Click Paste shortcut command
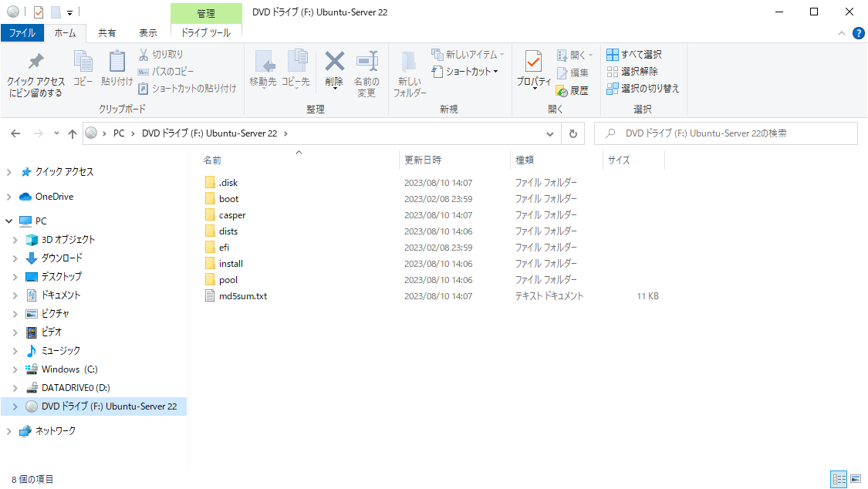This screenshot has width=868, height=489. click(187, 89)
